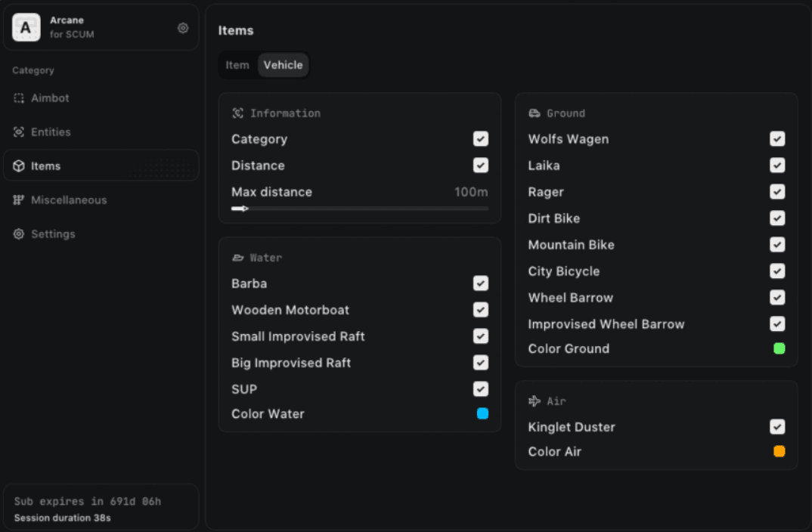812x532 pixels.
Task: Open the Miscellaneous category
Action: pos(68,200)
